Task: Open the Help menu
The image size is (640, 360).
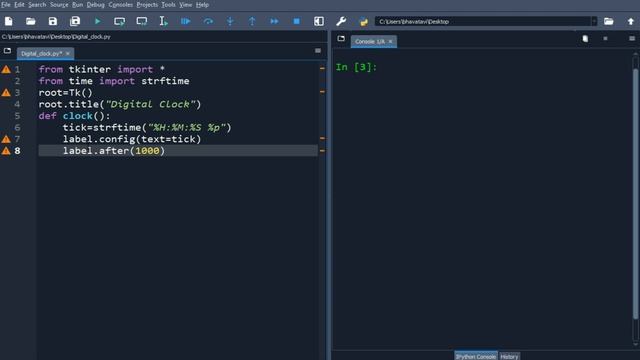Action: click(202, 5)
